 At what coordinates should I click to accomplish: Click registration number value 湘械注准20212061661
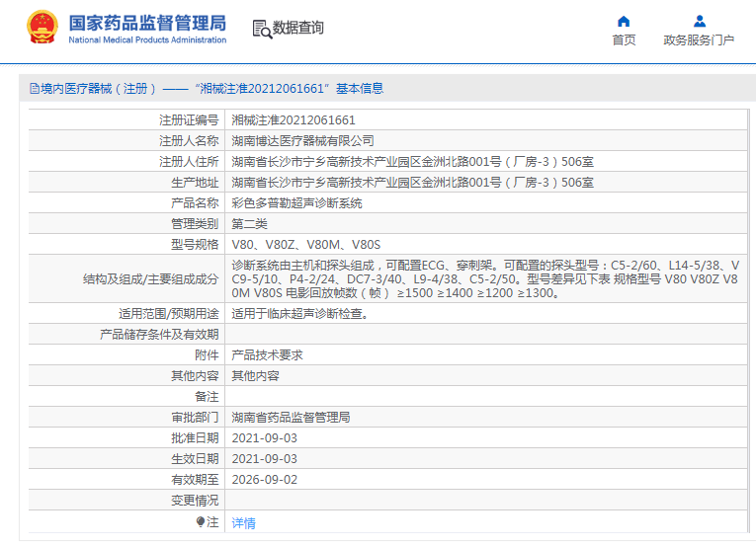point(294,119)
